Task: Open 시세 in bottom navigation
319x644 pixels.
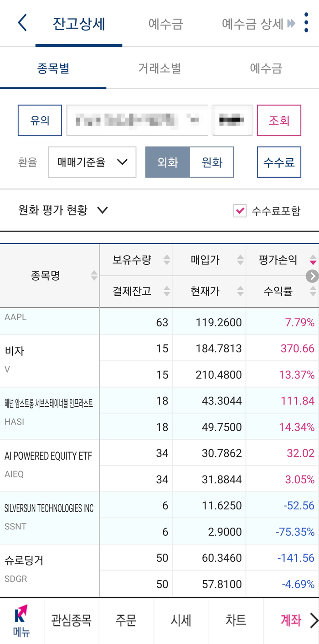Action: 181,621
